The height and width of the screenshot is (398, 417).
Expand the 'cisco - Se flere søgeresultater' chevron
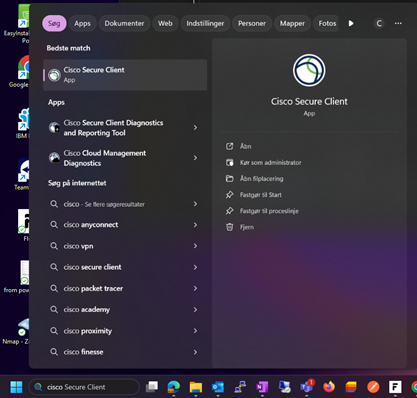(x=195, y=204)
